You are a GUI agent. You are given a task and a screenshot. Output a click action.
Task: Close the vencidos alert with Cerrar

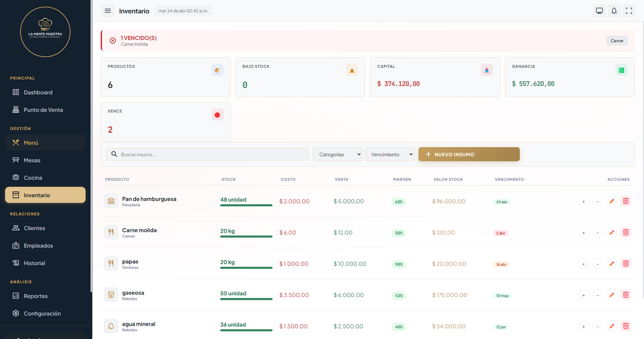(x=617, y=41)
